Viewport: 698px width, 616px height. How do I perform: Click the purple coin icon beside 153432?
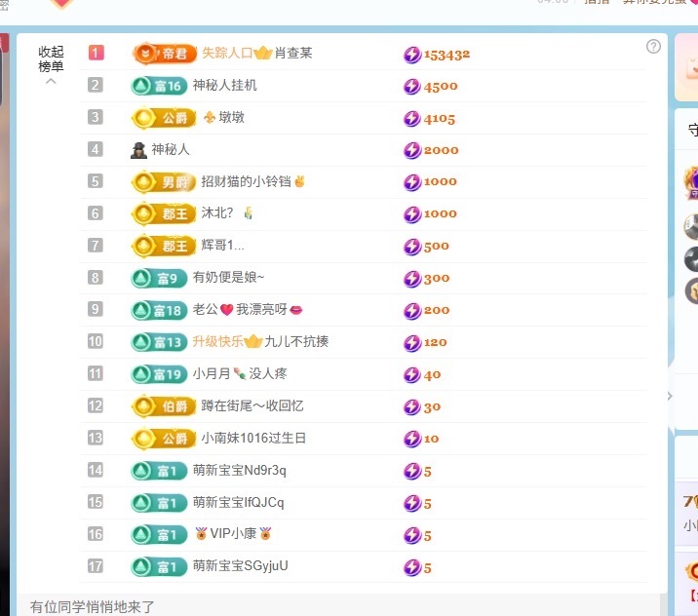point(412,55)
